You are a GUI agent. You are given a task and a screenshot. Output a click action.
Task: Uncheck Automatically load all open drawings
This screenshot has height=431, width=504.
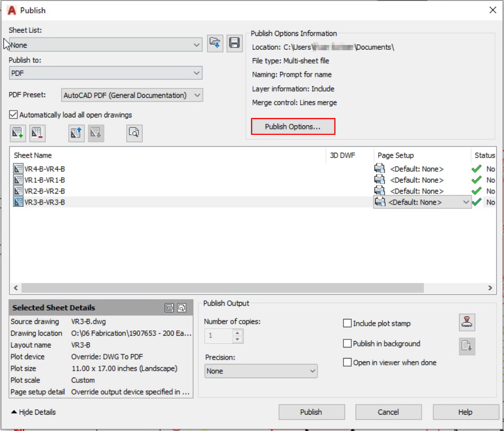tap(13, 115)
